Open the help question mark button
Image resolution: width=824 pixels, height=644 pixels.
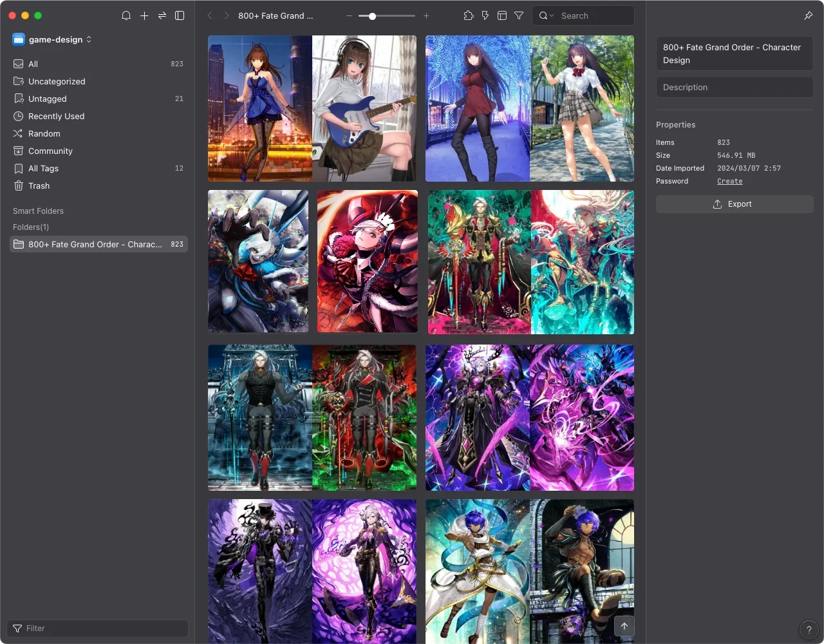[809, 630]
